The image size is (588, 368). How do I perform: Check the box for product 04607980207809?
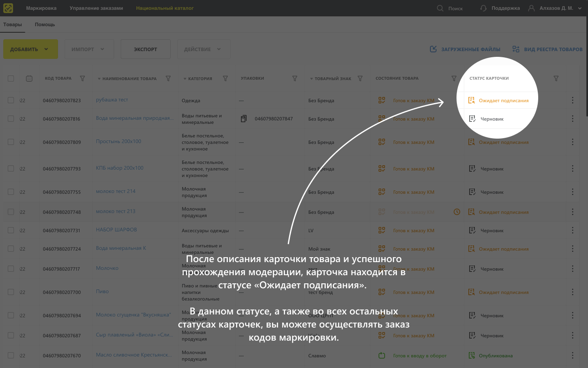coord(11,142)
